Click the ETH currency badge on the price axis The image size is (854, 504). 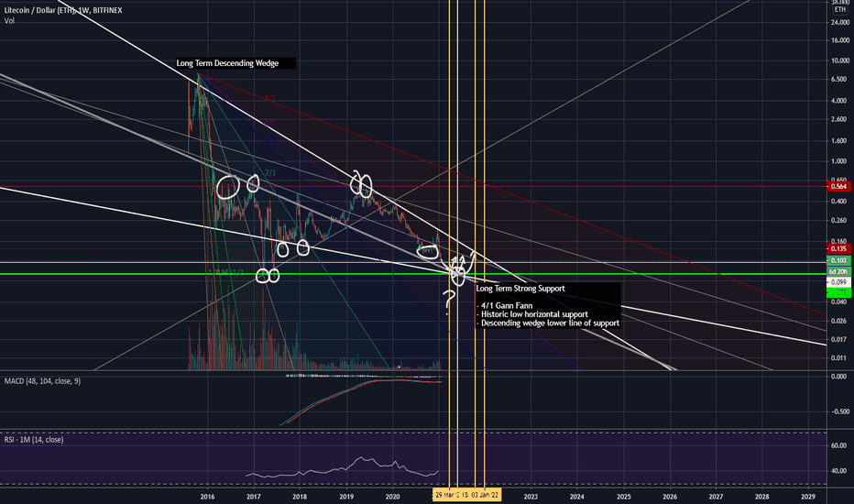(x=839, y=9)
